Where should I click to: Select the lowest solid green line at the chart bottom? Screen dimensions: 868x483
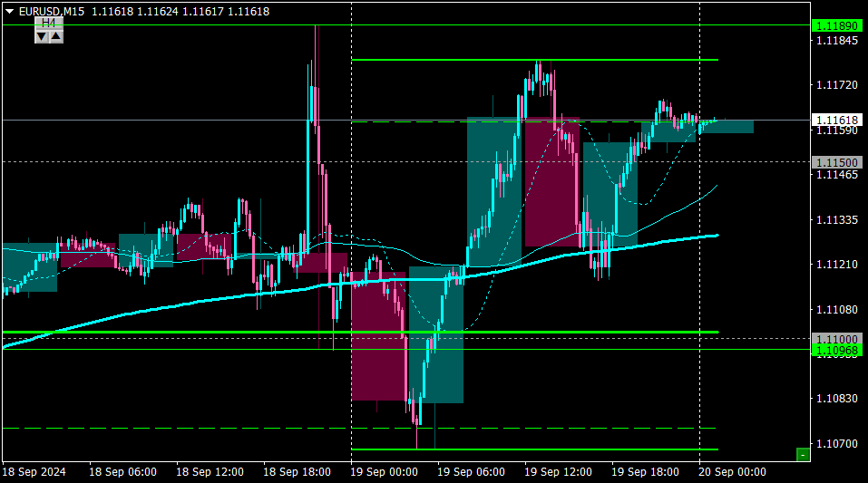pos(535,449)
